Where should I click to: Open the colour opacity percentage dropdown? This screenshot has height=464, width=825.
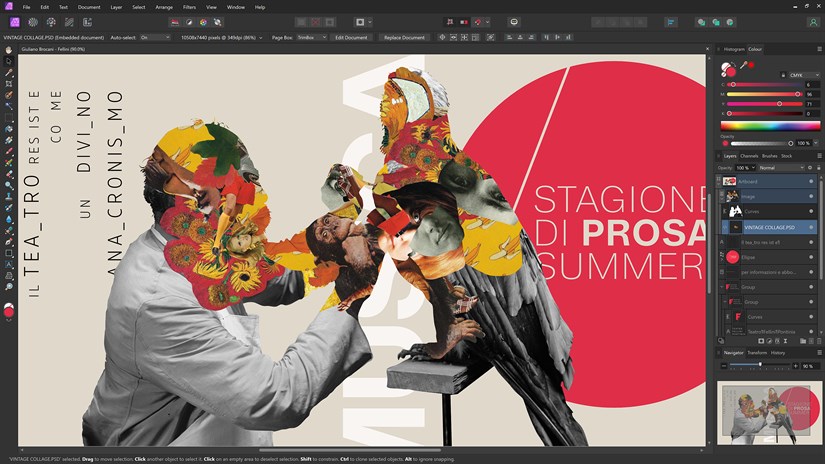pos(816,143)
